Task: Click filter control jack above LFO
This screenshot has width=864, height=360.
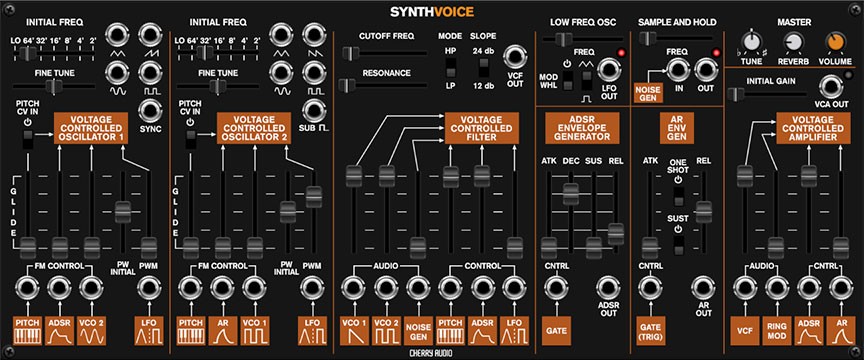Action: 514,287
